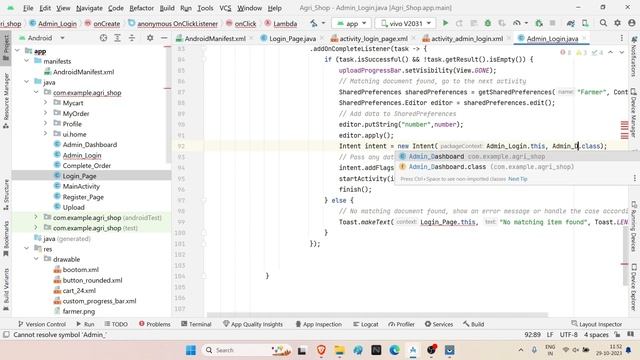This screenshot has height=360, width=640.
Task: Click the Make Project hammer icon
Action: tap(313, 23)
